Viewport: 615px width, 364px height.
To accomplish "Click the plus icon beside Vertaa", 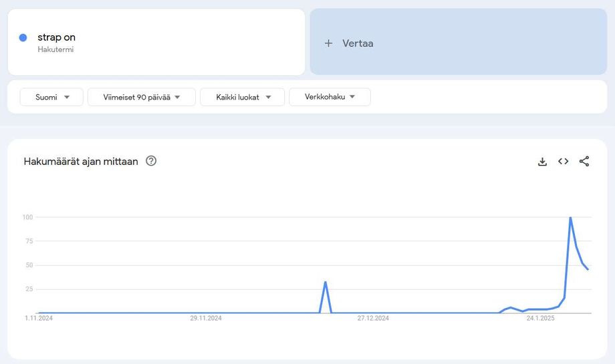I will point(328,43).
